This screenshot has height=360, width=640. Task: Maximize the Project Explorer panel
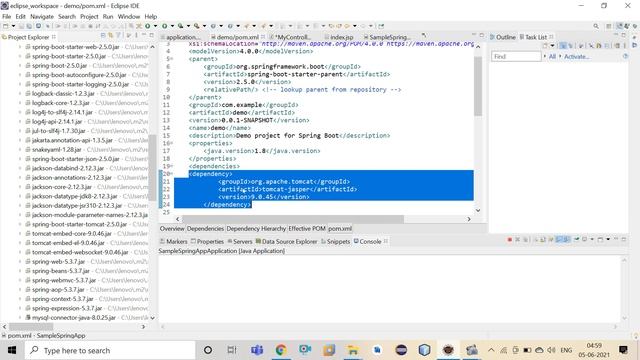tap(152, 36)
